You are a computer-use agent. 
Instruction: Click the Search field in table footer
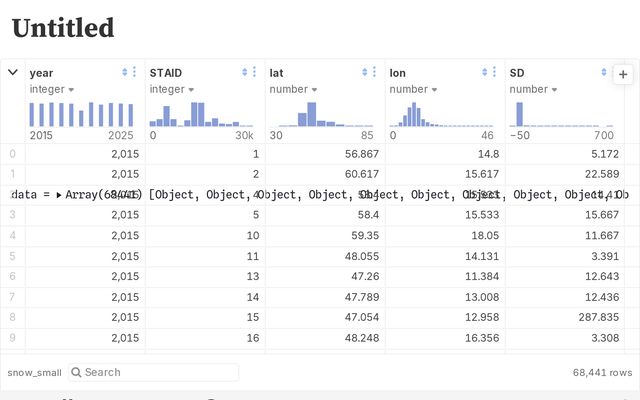153,372
